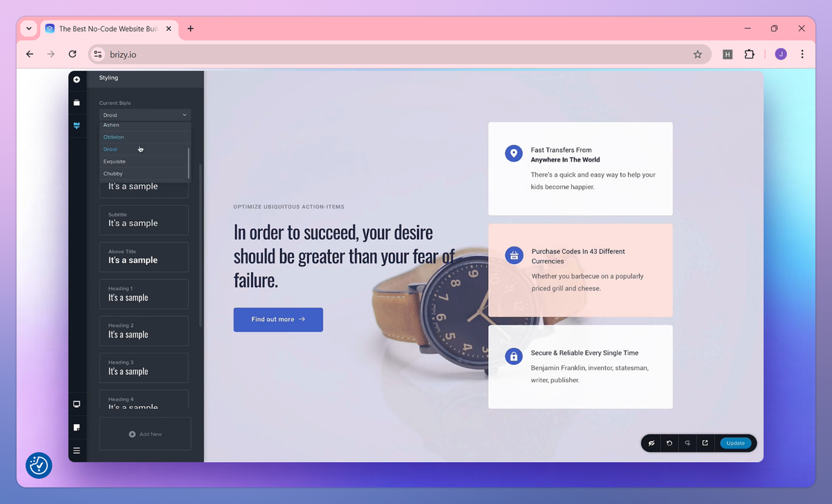The image size is (832, 504).
Task: Click the Find out more button
Action: click(x=278, y=320)
